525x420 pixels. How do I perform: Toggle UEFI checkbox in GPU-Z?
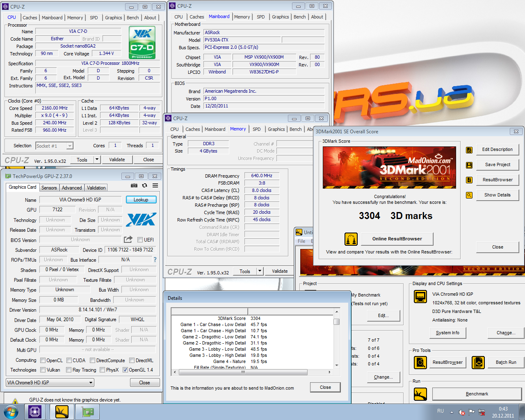[140, 240]
